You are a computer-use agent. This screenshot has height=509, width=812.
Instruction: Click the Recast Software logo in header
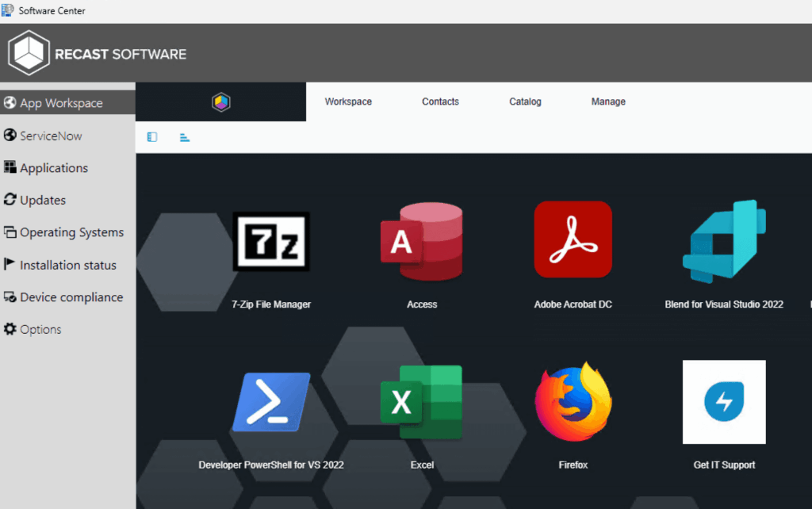coord(98,54)
